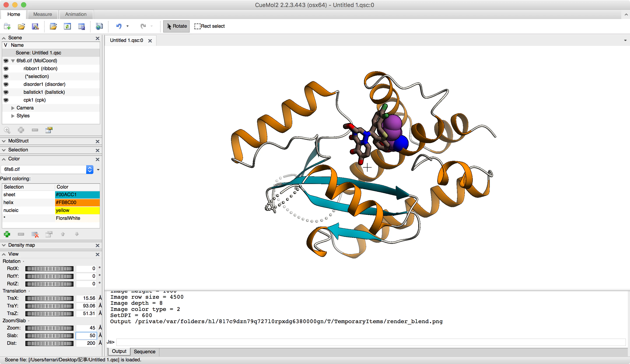Click the globe web toolbar icon
Viewport: 630px width, 364px height.
(99, 26)
